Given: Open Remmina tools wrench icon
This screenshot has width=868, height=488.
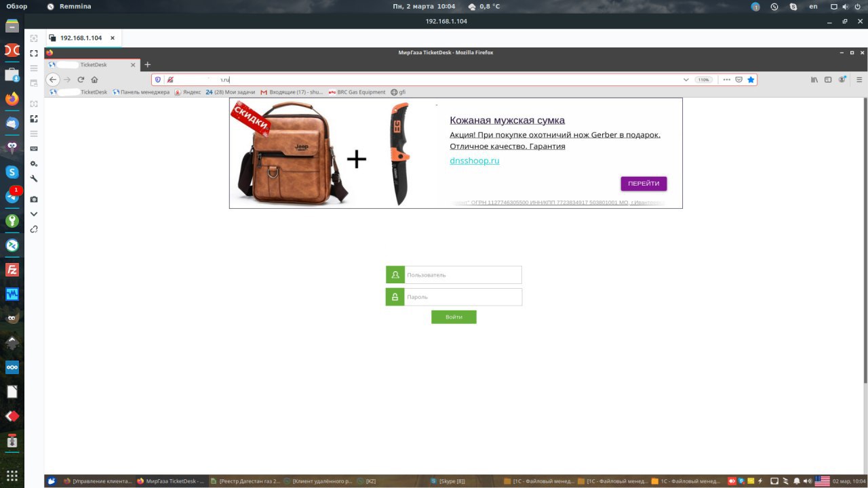Looking at the screenshot, I should click(34, 178).
